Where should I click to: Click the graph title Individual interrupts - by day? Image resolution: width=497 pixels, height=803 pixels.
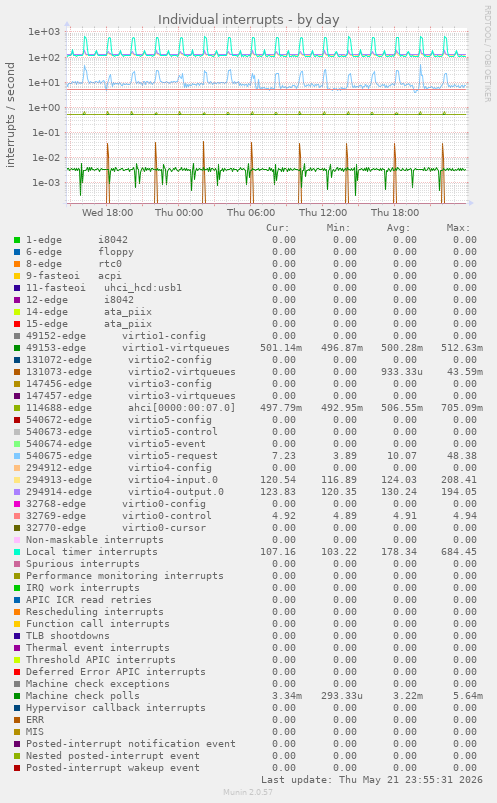[248, 19]
